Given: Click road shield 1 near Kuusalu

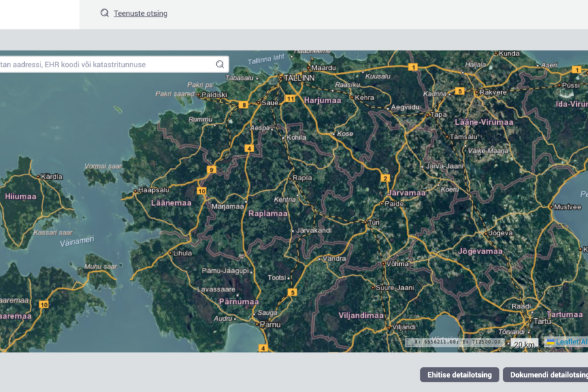Looking at the screenshot, I should (x=413, y=67).
